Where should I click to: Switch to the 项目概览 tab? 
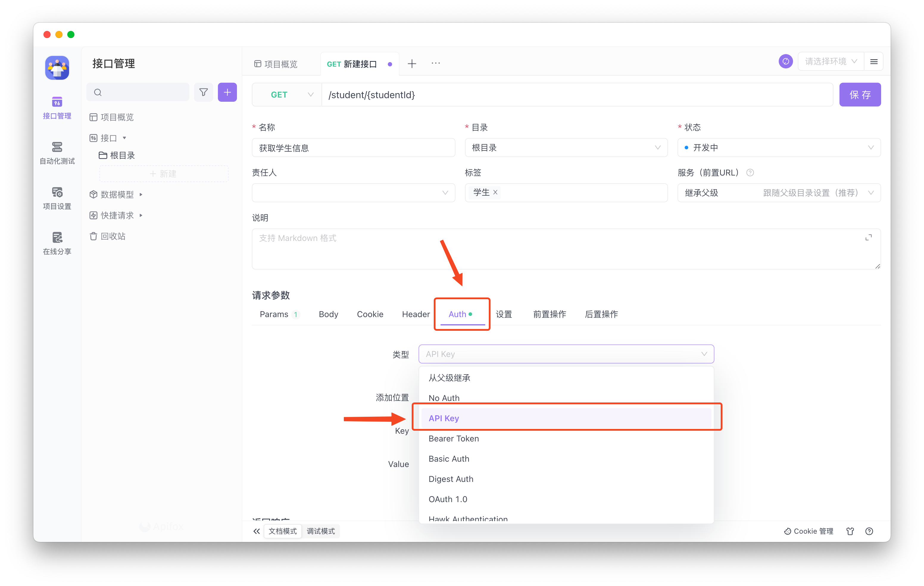click(x=276, y=64)
